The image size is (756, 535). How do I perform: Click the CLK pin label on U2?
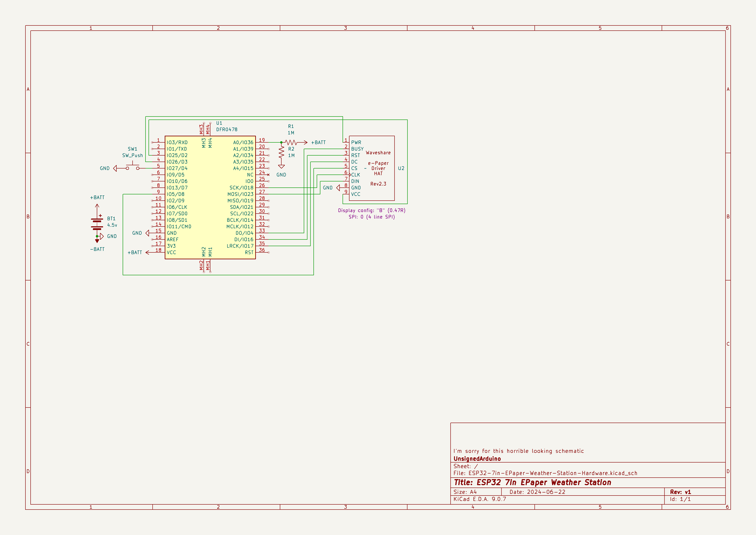pyautogui.click(x=356, y=175)
